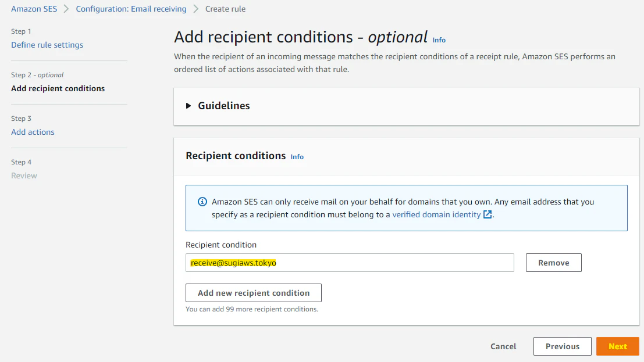This screenshot has height=362, width=644.
Task: Click the Create rule breadcrumb text
Action: point(225,9)
